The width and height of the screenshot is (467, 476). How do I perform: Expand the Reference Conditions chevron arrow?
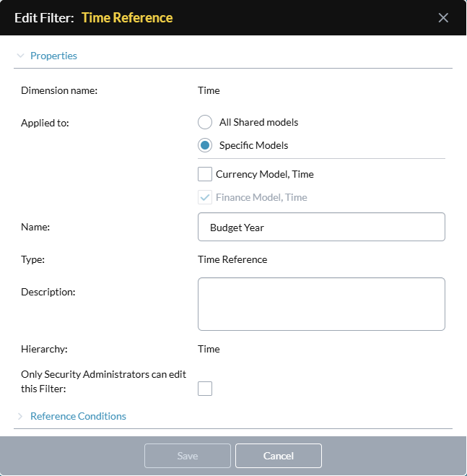20,416
